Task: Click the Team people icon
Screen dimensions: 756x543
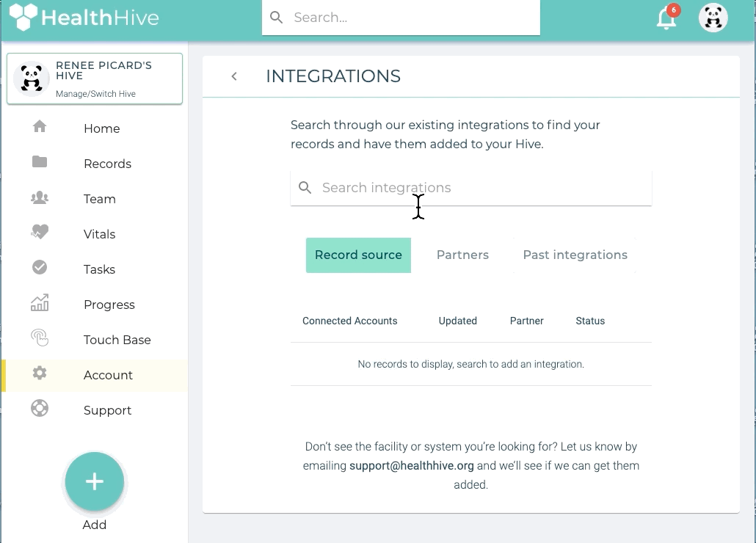Action: [40, 197]
